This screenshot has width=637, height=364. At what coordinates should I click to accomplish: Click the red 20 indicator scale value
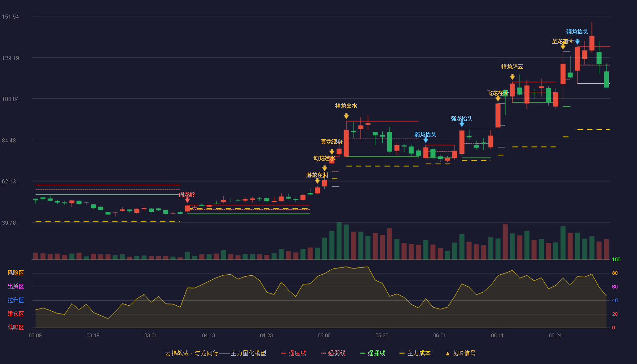coord(615,314)
